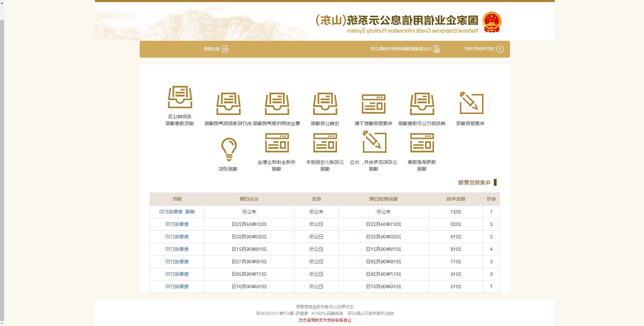Open the 市场主体终止歇业填报 icon
644x326 pixels.
tap(277, 143)
